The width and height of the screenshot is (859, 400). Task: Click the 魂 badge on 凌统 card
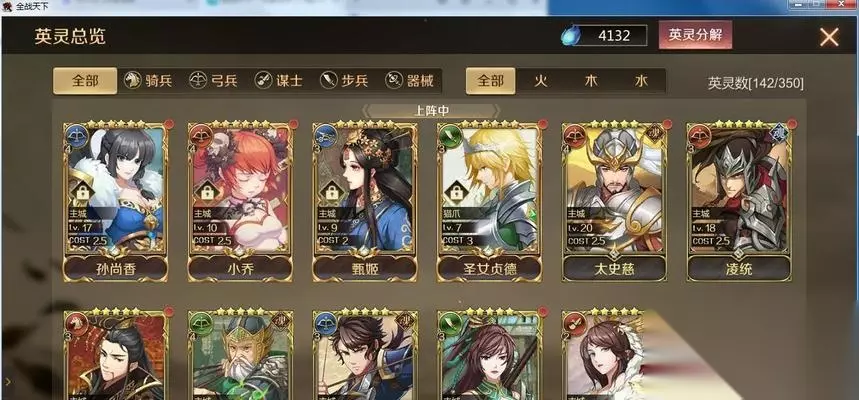point(780,134)
